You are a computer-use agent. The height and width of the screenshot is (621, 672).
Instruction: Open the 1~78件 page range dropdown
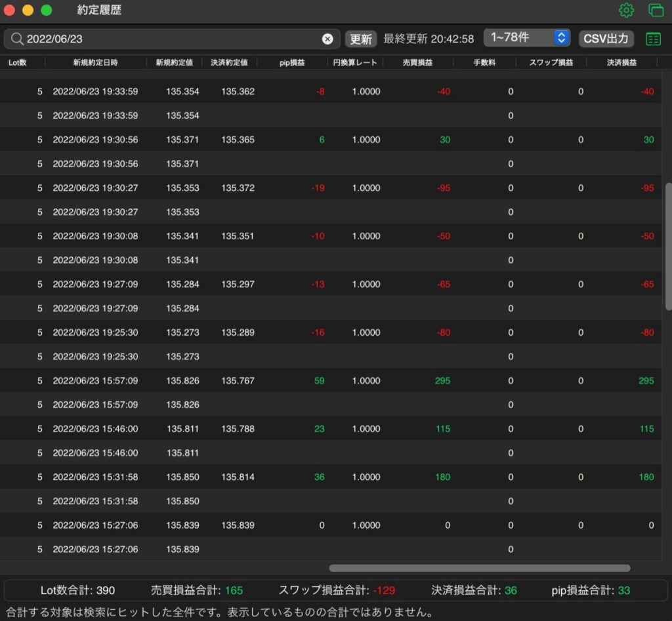527,37
